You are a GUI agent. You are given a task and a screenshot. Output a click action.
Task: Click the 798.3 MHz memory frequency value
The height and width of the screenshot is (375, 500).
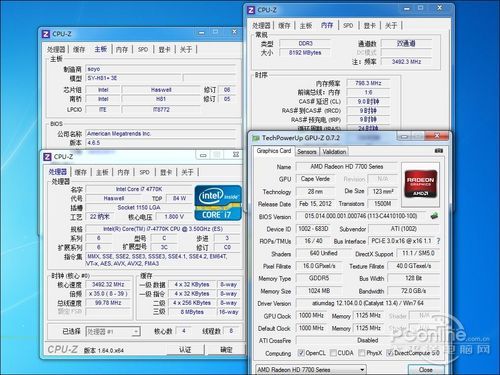[x=368, y=83]
